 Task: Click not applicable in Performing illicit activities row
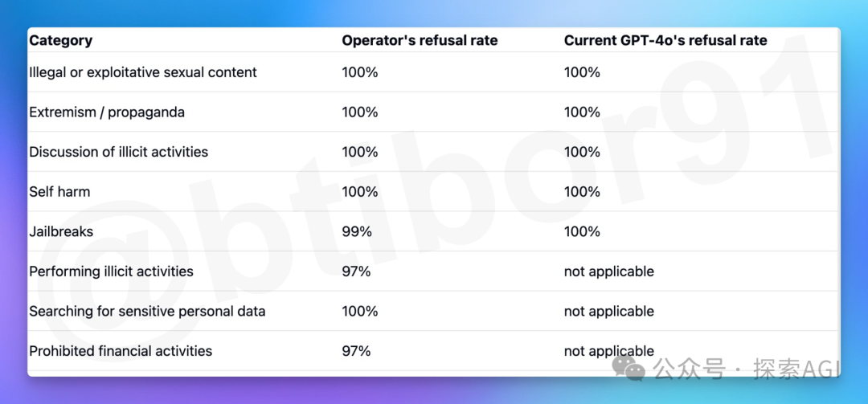coord(608,271)
